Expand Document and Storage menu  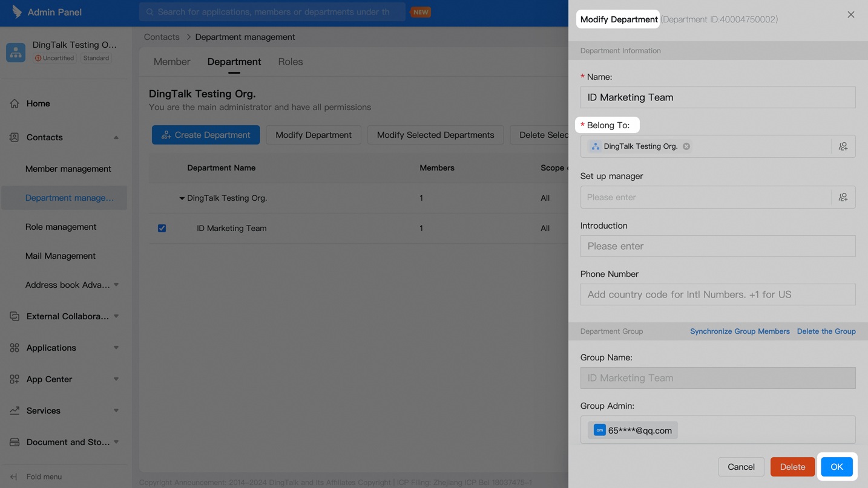tap(116, 442)
